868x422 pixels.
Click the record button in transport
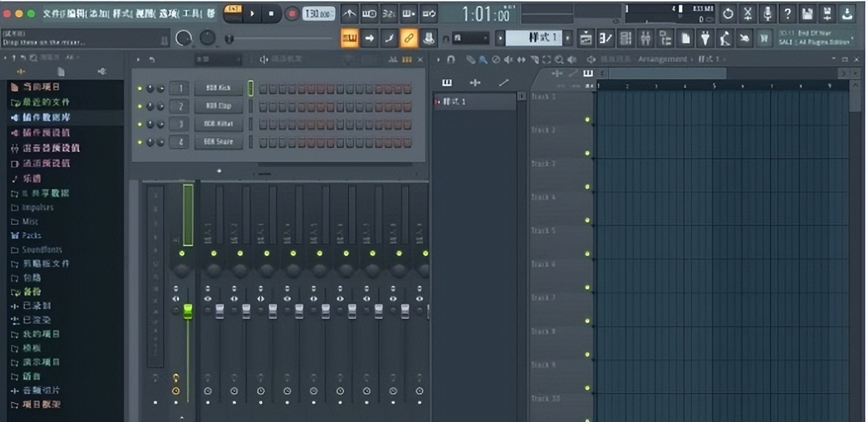coord(291,13)
